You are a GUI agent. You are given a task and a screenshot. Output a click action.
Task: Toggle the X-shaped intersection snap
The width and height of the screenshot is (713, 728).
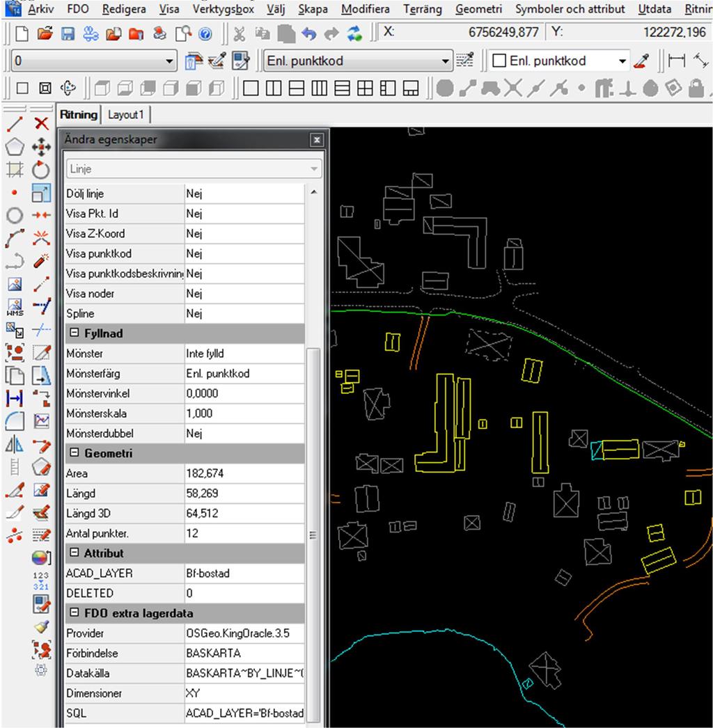(512, 88)
